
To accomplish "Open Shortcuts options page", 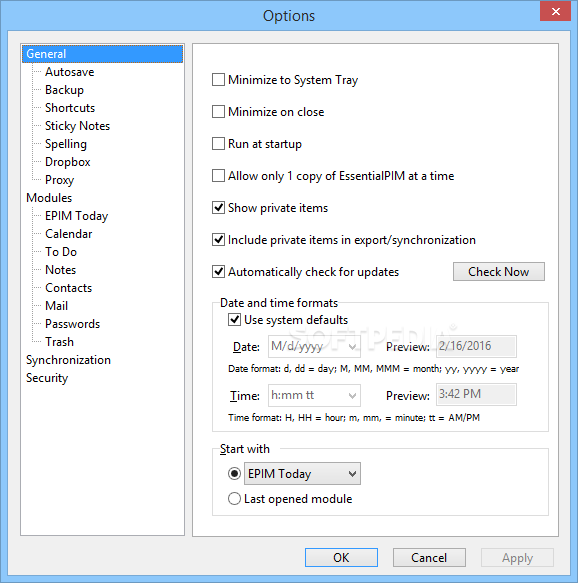I will point(70,108).
